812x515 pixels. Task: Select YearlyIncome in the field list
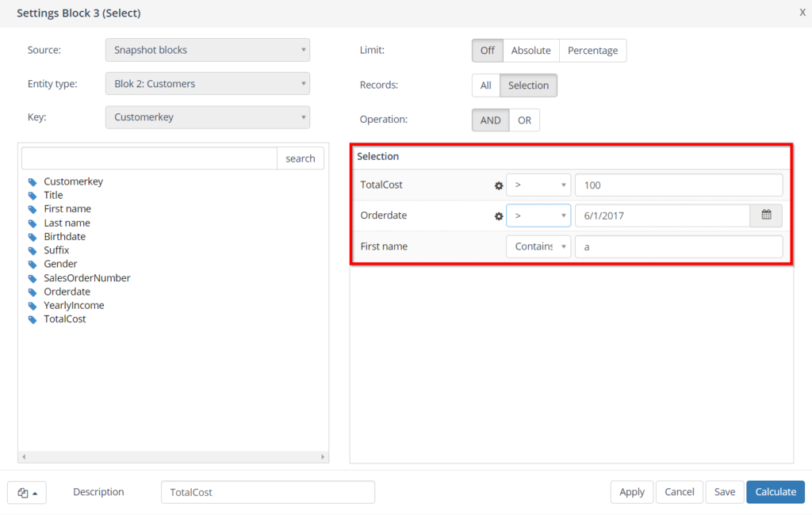coord(74,305)
